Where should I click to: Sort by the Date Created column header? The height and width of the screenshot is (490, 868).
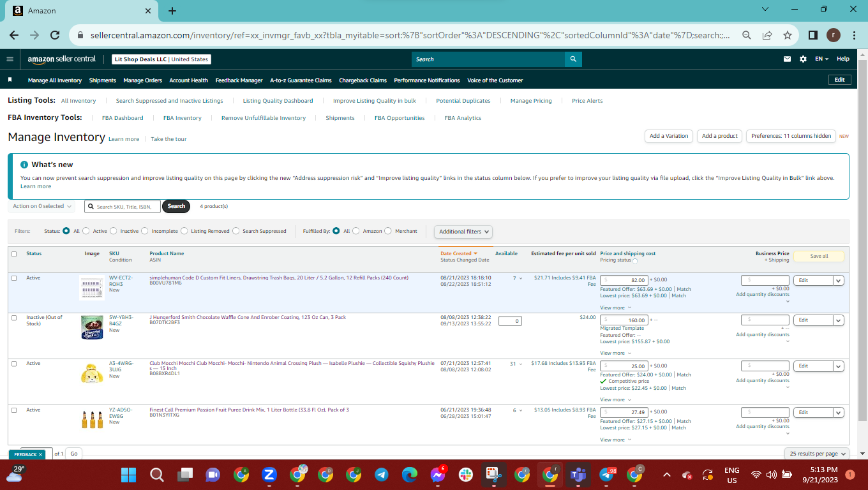pyautogui.click(x=459, y=253)
